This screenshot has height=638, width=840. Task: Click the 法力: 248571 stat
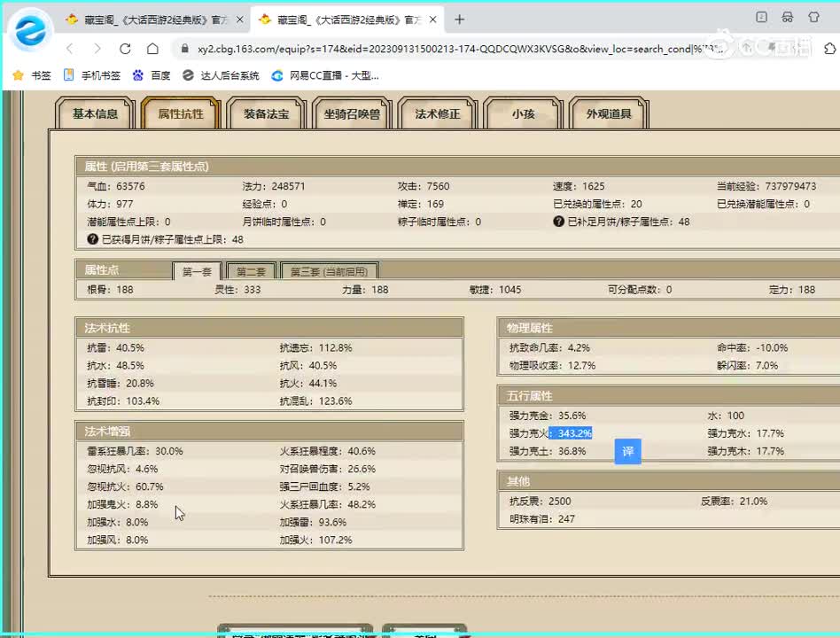(274, 186)
